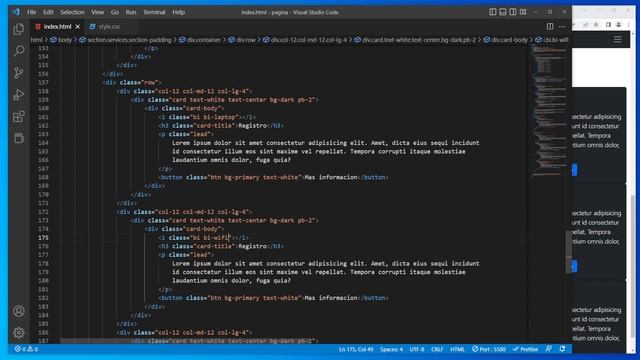Toggle primary side bar layout icon
640x360 pixels.
[x=493, y=12]
